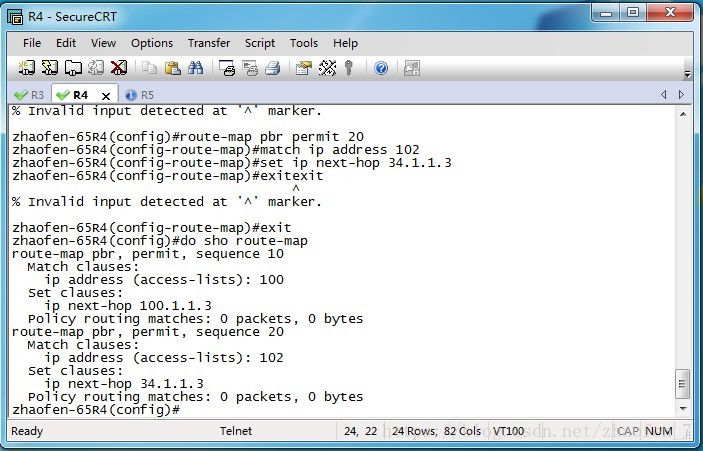The image size is (703, 451).
Task: Click the Help question mark icon
Action: (381, 68)
